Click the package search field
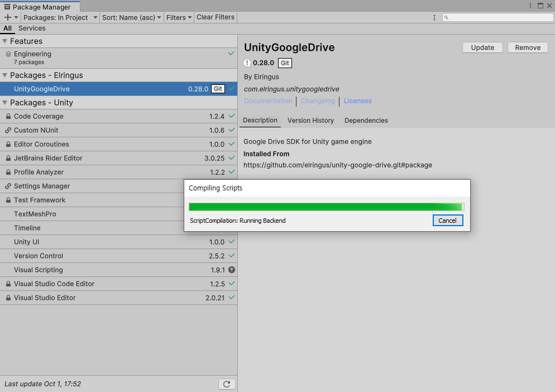Viewport: 555px width, 392px height. [497, 17]
